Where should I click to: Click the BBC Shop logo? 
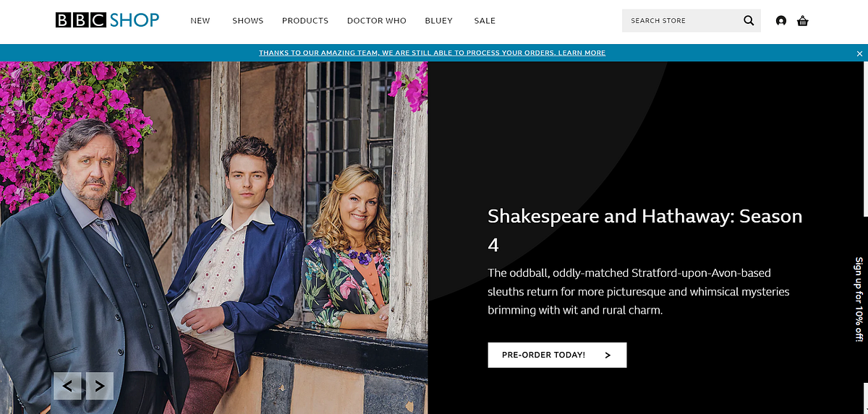[108, 20]
